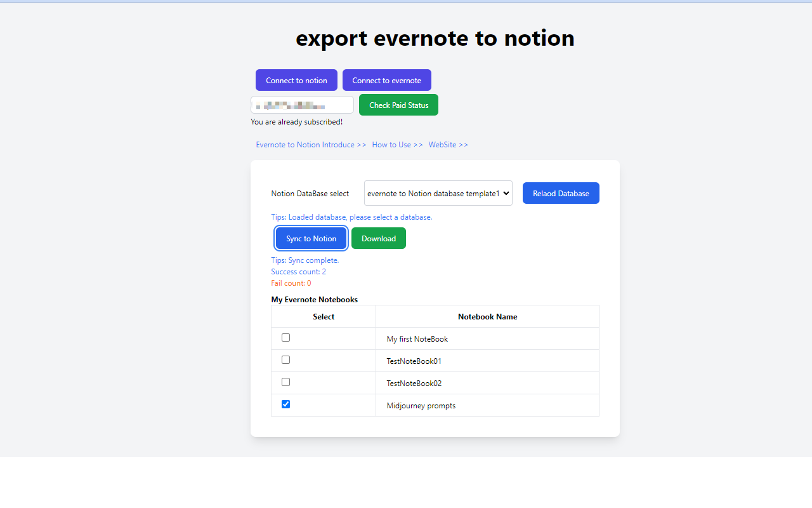
Task: Click the 'Fail count: 0' text
Action: pyautogui.click(x=291, y=283)
